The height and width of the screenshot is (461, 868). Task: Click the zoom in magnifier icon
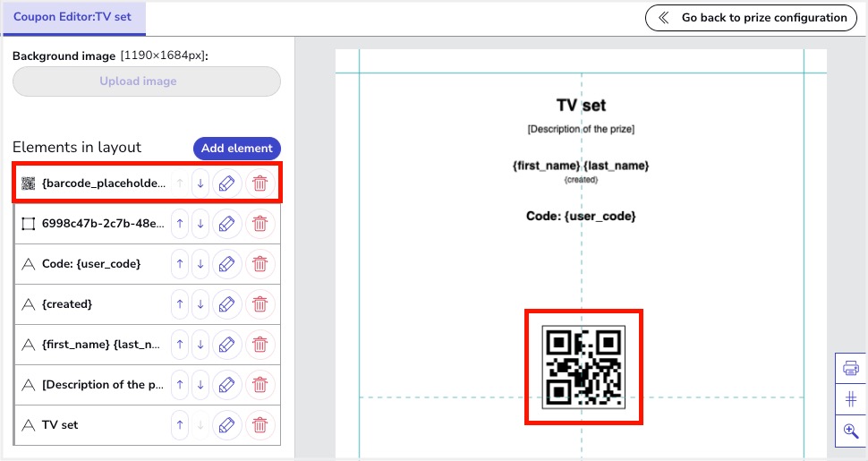click(851, 431)
